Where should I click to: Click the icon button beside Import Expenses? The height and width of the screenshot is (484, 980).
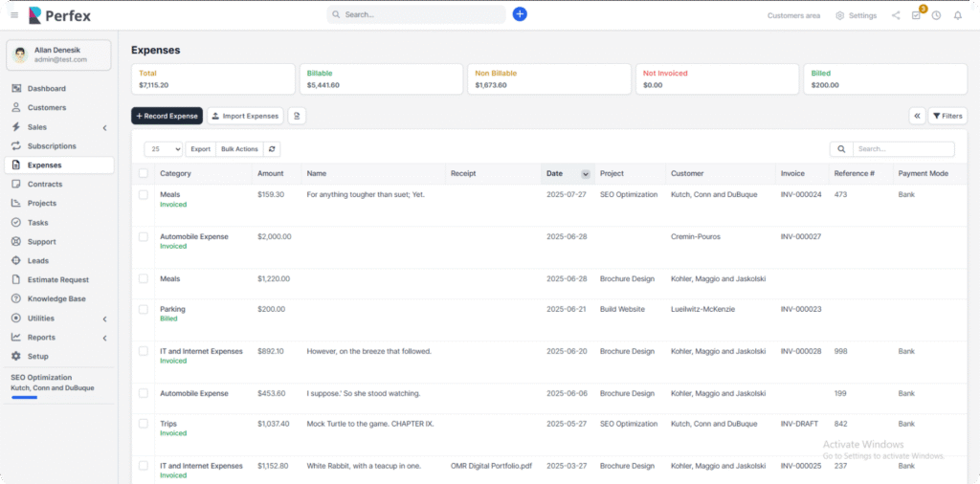click(297, 116)
